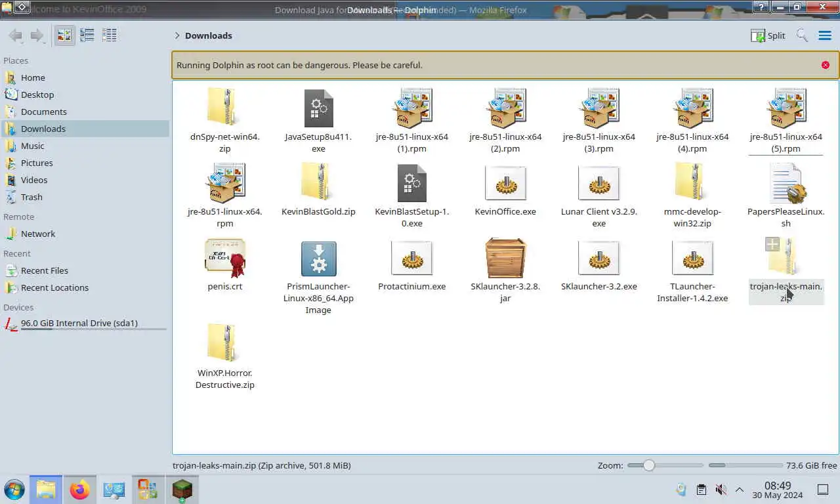
Task: Expand the breadcrumb arrow before Downloads
Action: 177,35
